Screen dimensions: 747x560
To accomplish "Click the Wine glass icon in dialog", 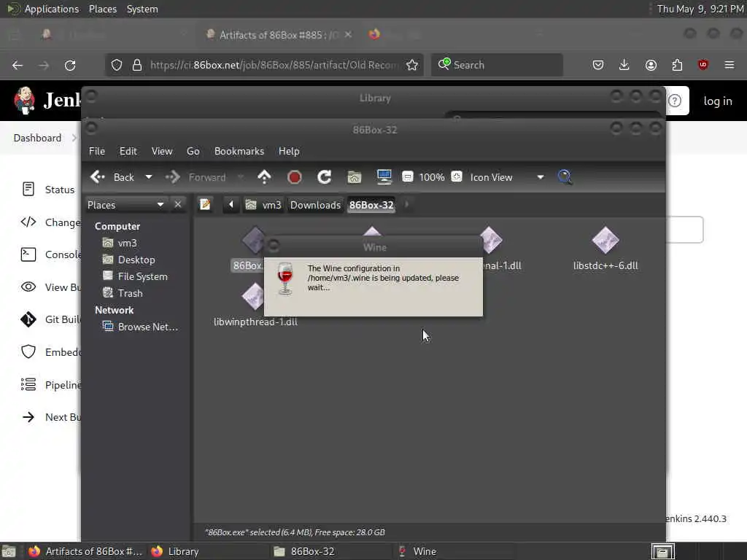I will click(285, 279).
